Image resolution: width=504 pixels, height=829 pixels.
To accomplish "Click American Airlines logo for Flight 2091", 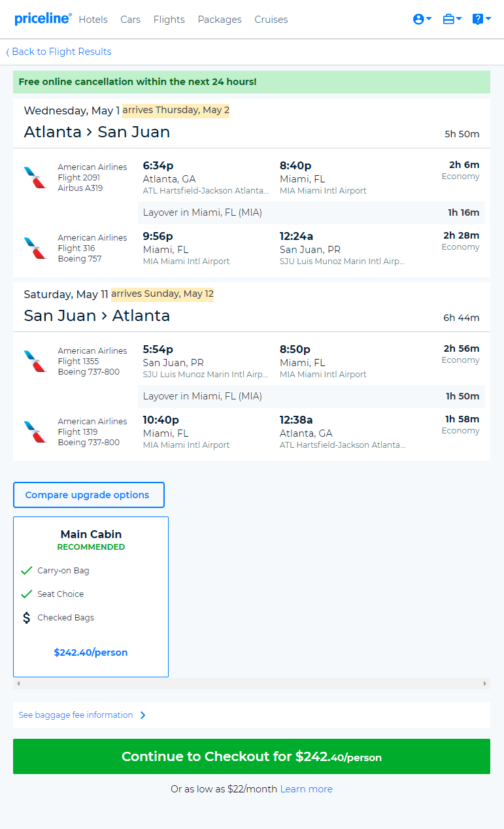I will click(35, 177).
